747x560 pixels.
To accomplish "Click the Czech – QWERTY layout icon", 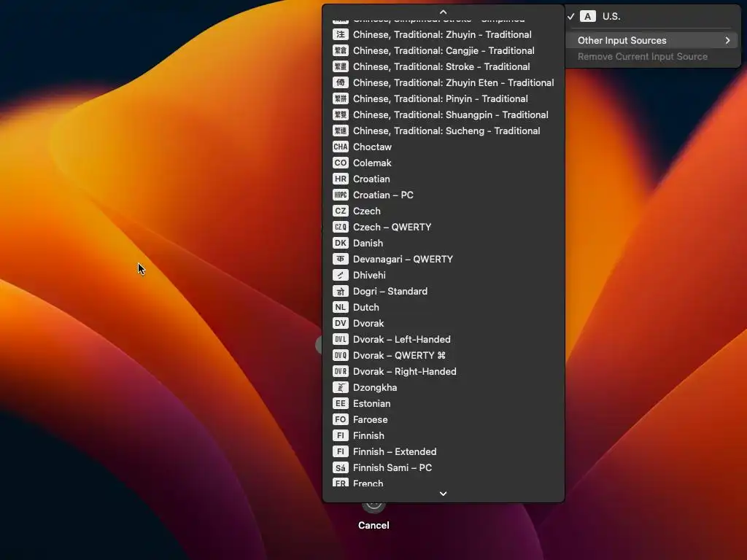I will [340, 227].
